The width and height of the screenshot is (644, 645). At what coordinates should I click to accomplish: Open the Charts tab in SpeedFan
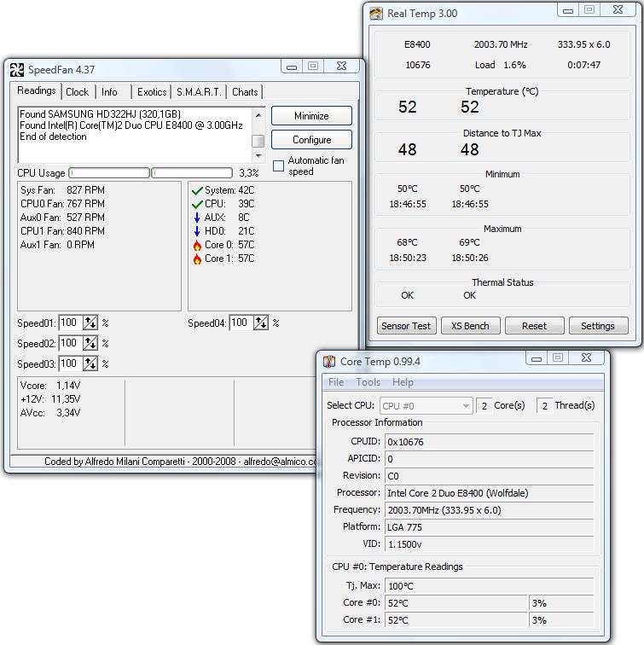pyautogui.click(x=245, y=92)
